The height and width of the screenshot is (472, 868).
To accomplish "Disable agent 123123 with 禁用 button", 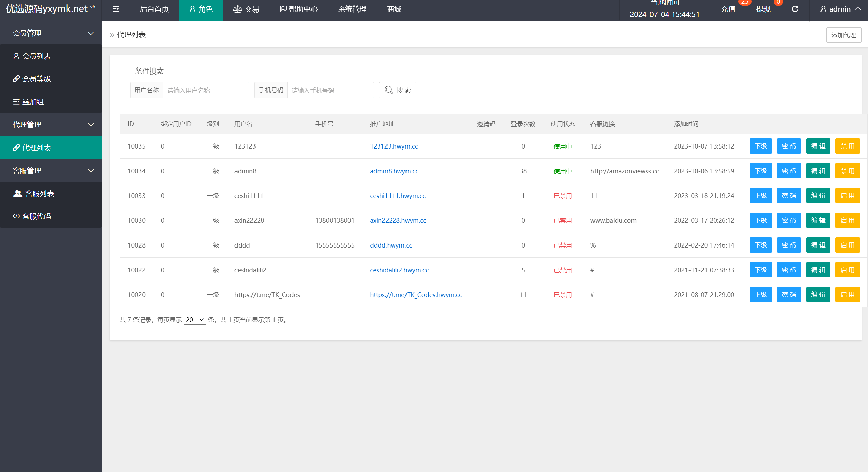I will point(847,146).
